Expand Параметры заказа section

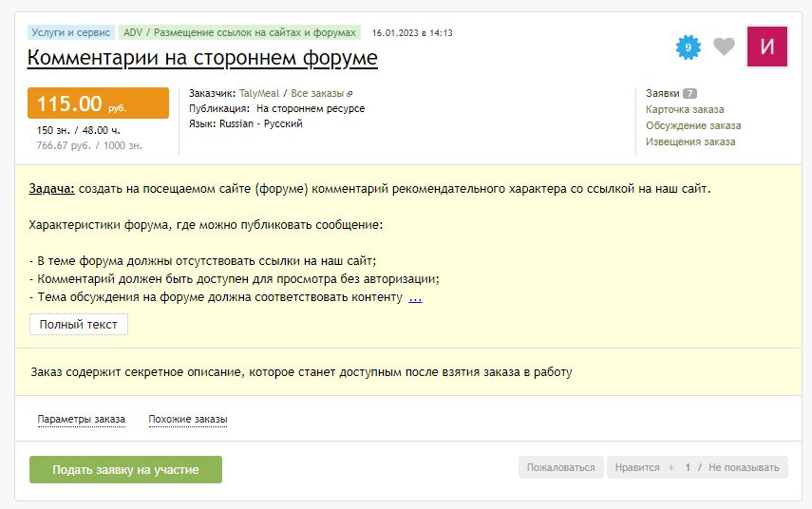82,419
